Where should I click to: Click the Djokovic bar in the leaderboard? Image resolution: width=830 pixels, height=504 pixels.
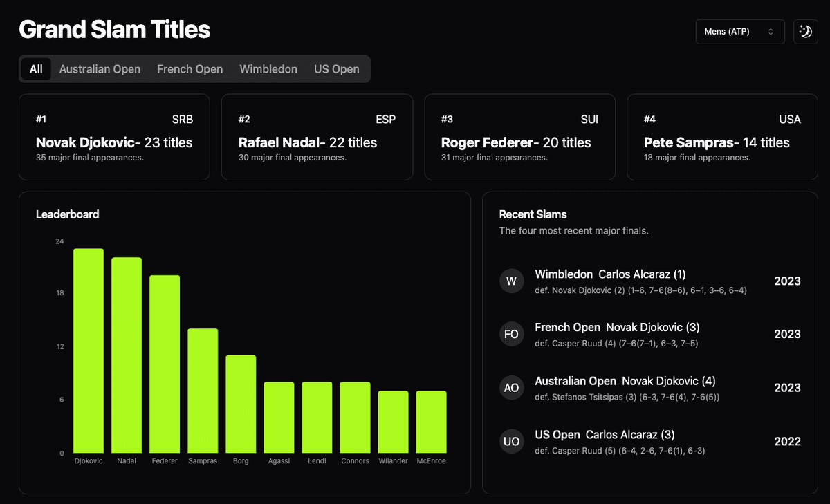(x=89, y=351)
